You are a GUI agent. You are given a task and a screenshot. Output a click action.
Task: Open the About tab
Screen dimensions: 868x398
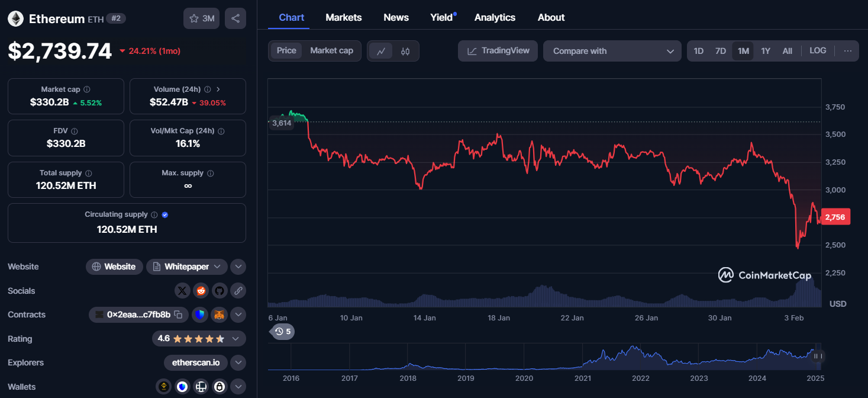551,17
